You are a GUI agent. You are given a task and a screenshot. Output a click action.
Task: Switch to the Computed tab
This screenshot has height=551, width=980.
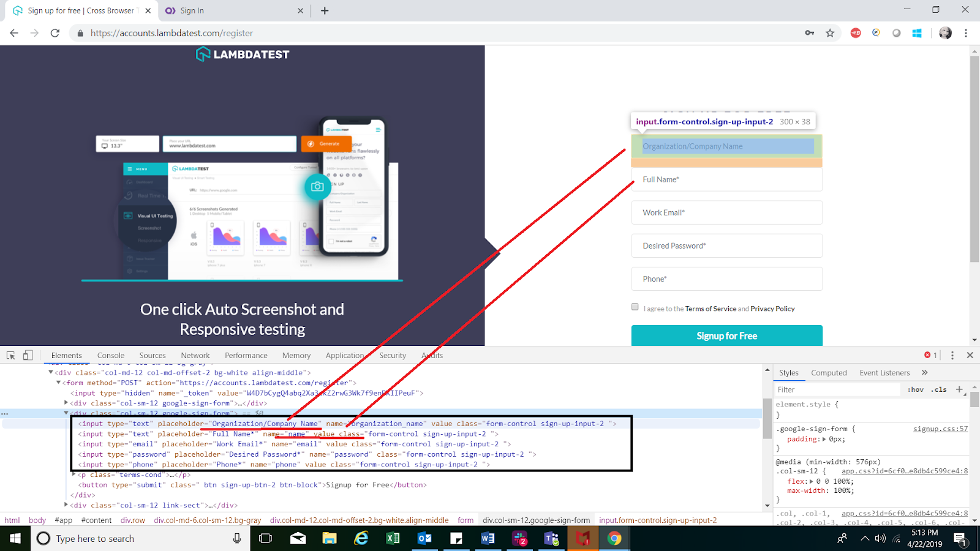[829, 372]
